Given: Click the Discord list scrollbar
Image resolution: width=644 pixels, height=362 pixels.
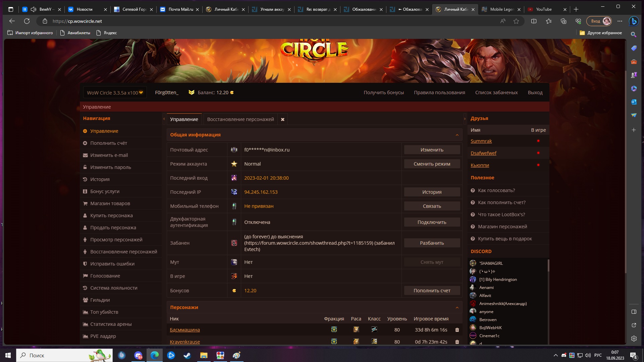Looking at the screenshot, I should pyautogui.click(x=548, y=265).
